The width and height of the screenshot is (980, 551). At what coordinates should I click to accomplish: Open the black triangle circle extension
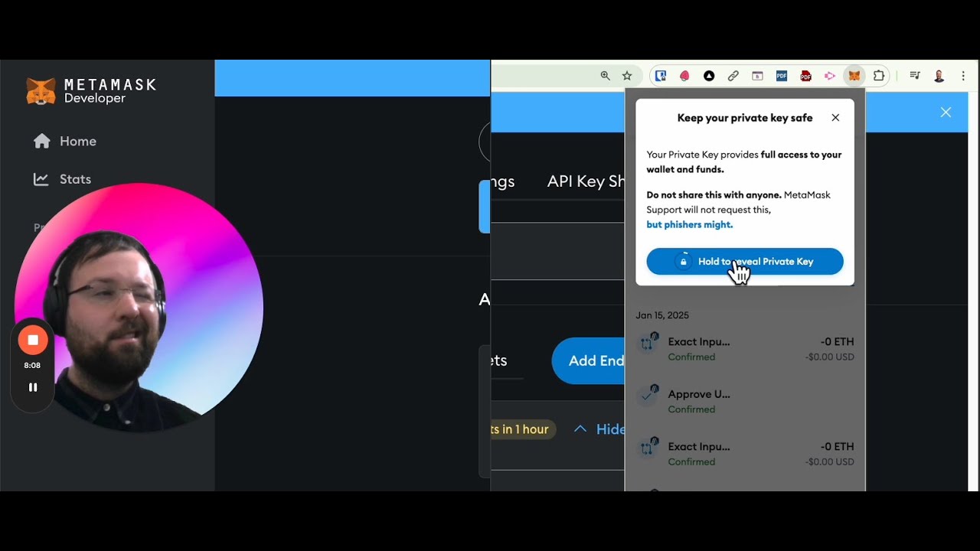pos(709,76)
